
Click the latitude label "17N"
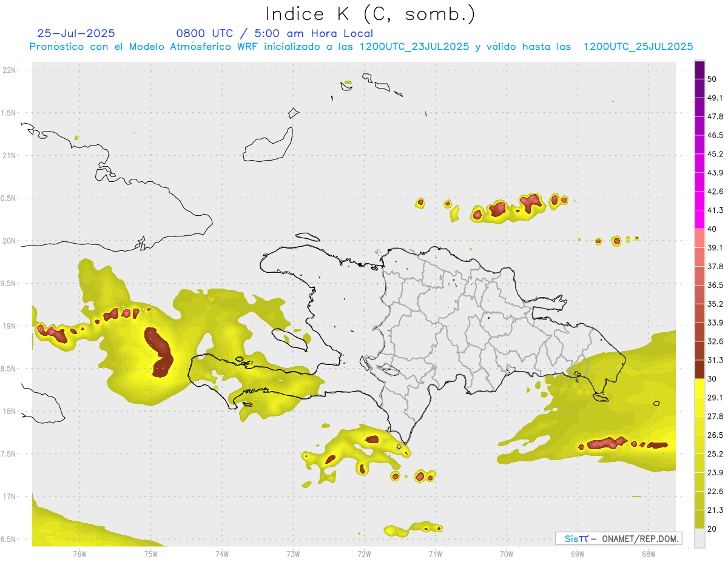tap(10, 497)
